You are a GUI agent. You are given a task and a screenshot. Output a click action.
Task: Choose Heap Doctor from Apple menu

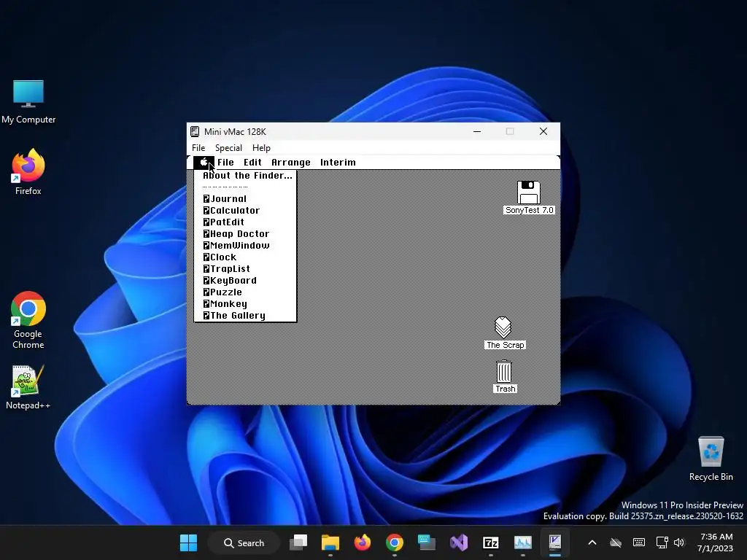coord(245,234)
